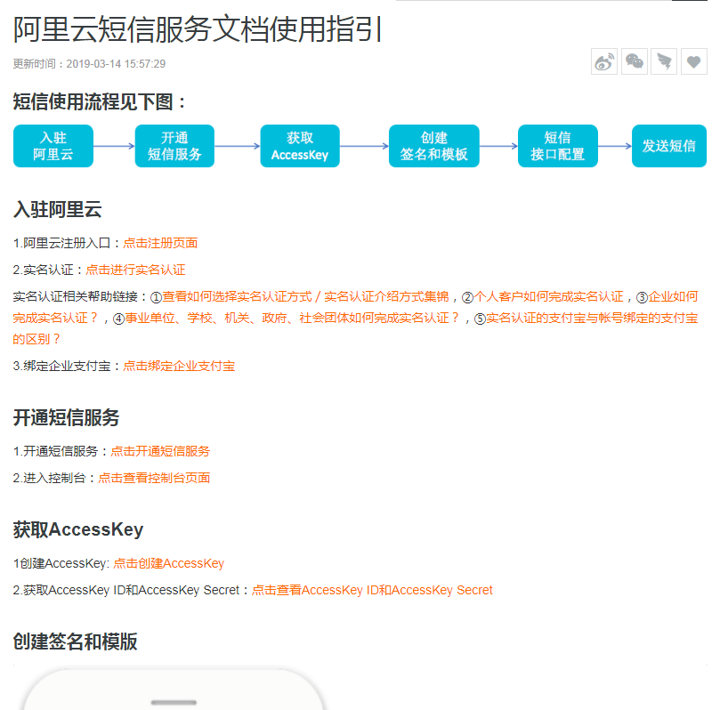Click the 短信接口配置 flow step box
Viewport: 728px width, 710px height.
click(x=558, y=146)
